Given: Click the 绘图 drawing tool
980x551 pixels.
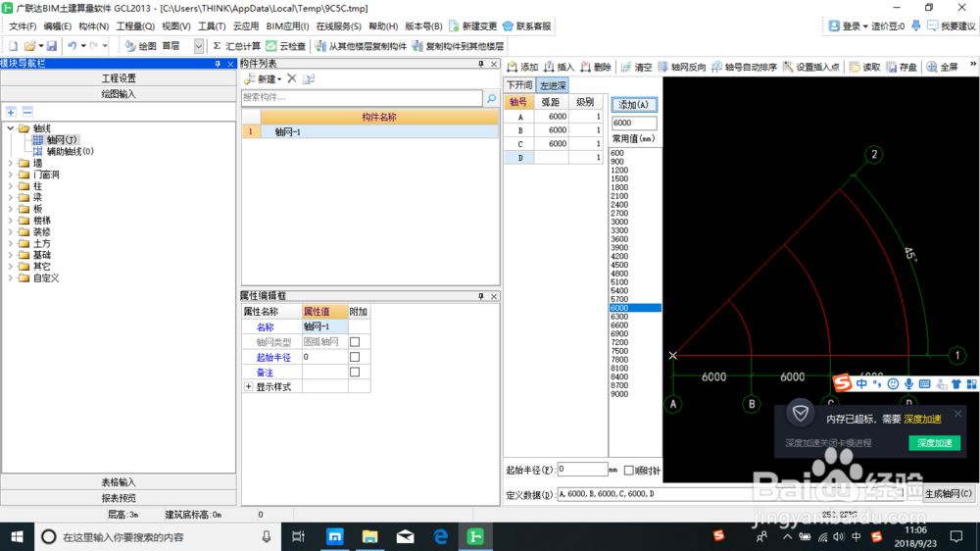Looking at the screenshot, I should tap(140, 46).
